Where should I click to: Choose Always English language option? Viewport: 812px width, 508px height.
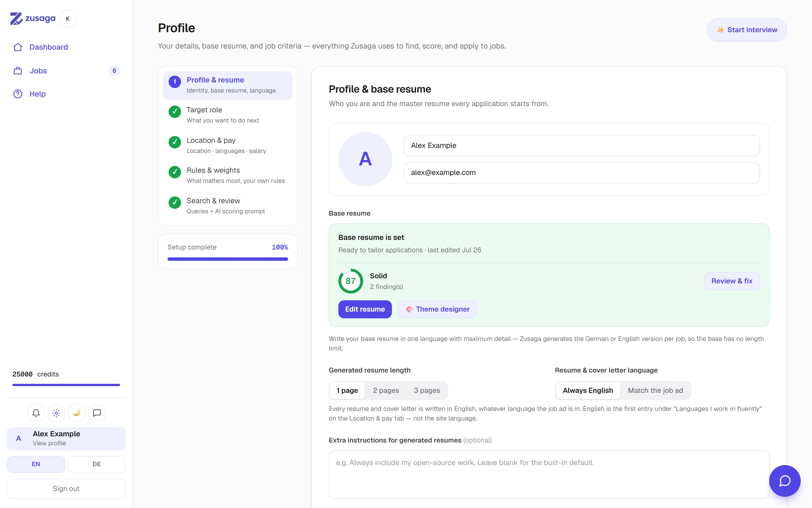point(588,390)
